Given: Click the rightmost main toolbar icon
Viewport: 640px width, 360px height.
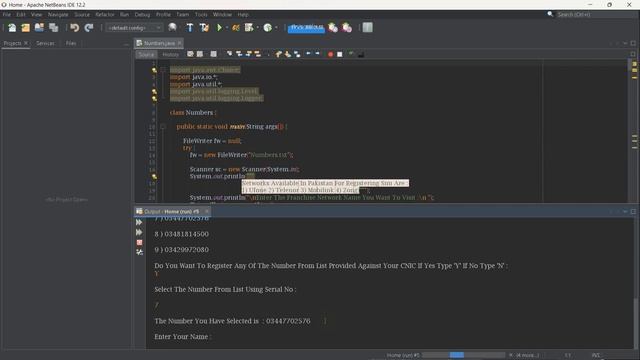Looking at the screenshot, I should [x=367, y=27].
